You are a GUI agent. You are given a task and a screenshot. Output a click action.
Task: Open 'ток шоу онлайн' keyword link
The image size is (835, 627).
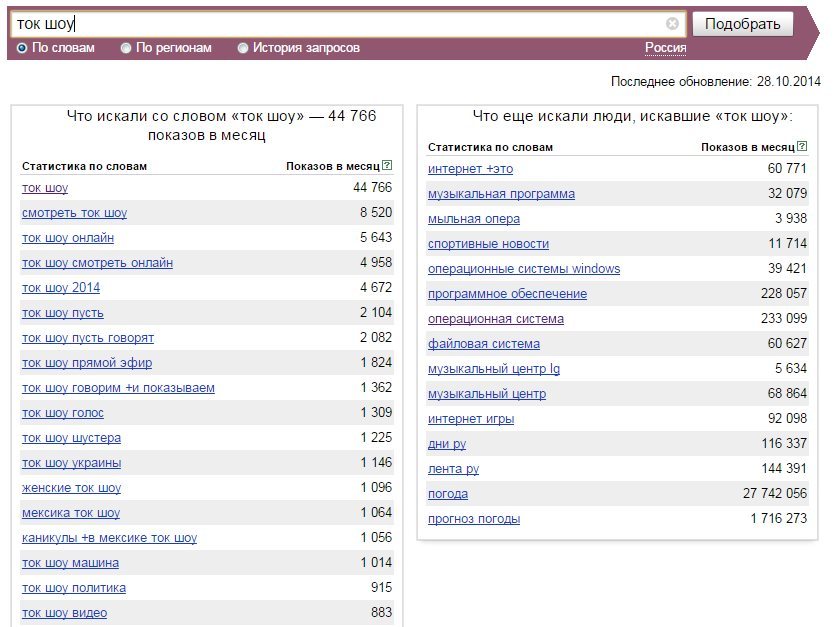(x=68, y=238)
